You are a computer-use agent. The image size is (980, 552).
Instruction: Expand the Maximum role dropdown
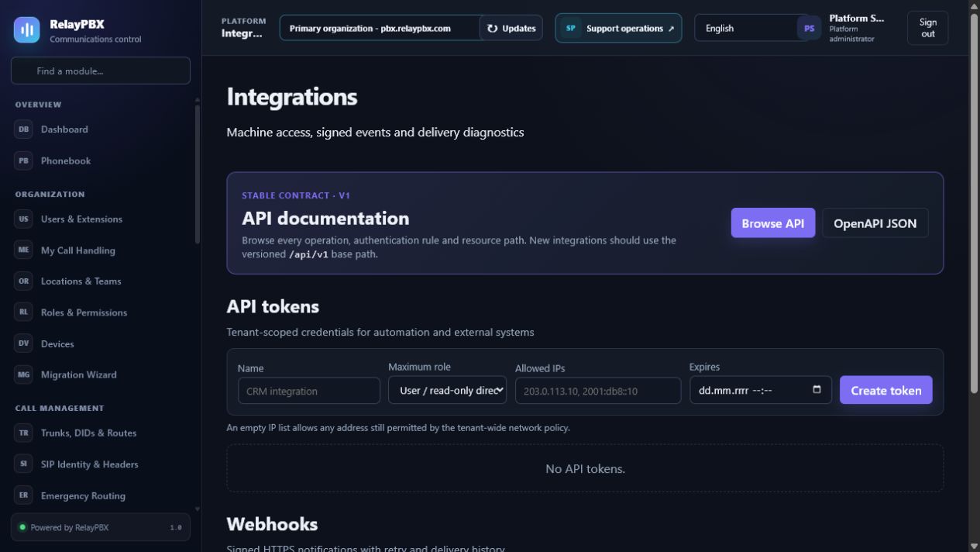point(447,390)
